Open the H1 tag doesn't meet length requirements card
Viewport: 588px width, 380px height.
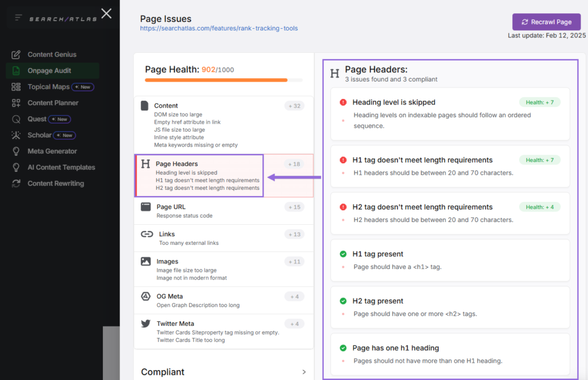coord(450,166)
